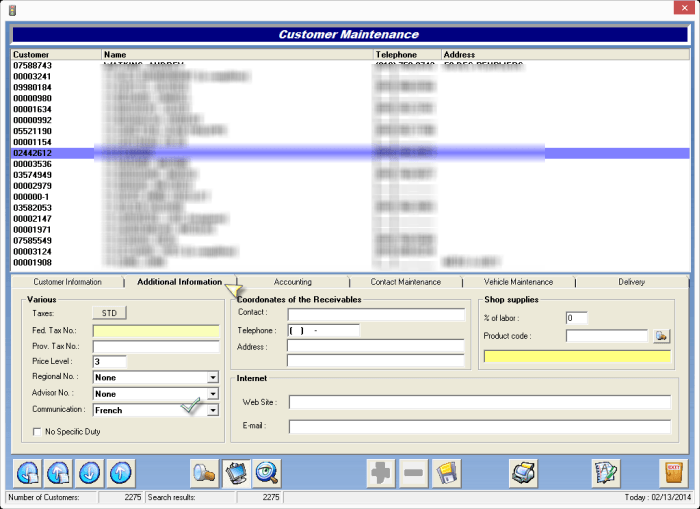Screen dimensions: 700x509
Task: Open Contact Maintenance tab
Action: coord(405,282)
